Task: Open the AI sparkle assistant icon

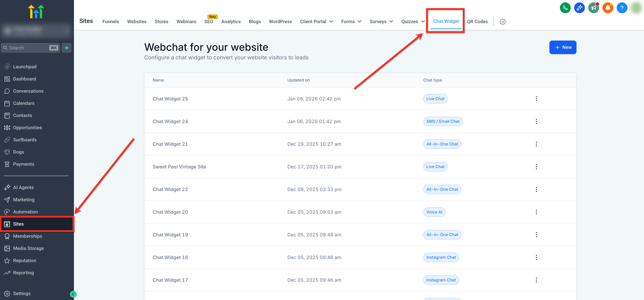Action: (579, 8)
